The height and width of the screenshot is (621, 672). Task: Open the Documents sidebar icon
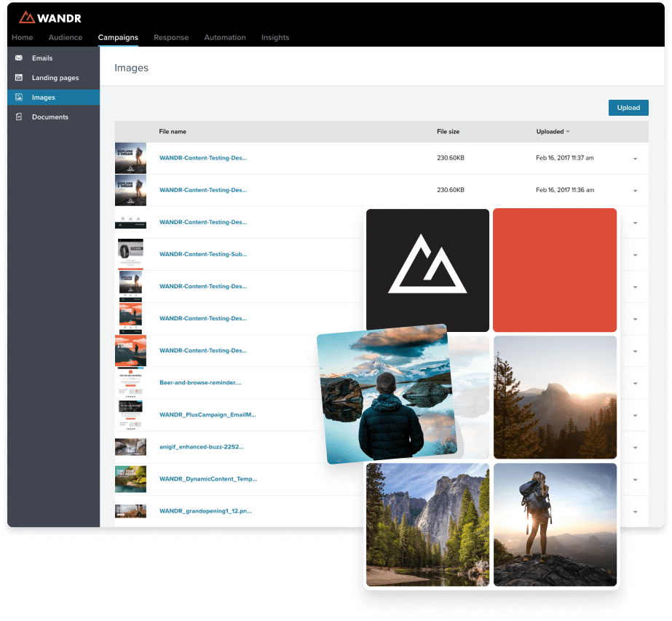[x=19, y=116]
